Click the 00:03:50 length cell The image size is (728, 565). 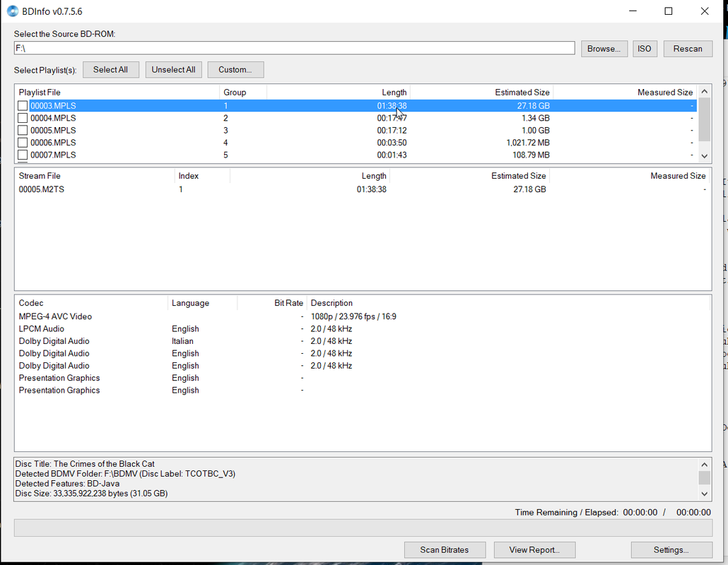click(392, 143)
